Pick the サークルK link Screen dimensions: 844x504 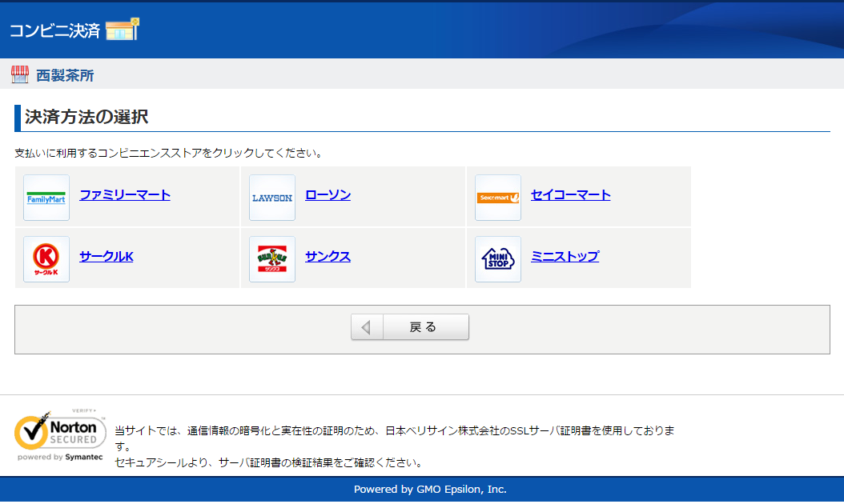pos(107,256)
